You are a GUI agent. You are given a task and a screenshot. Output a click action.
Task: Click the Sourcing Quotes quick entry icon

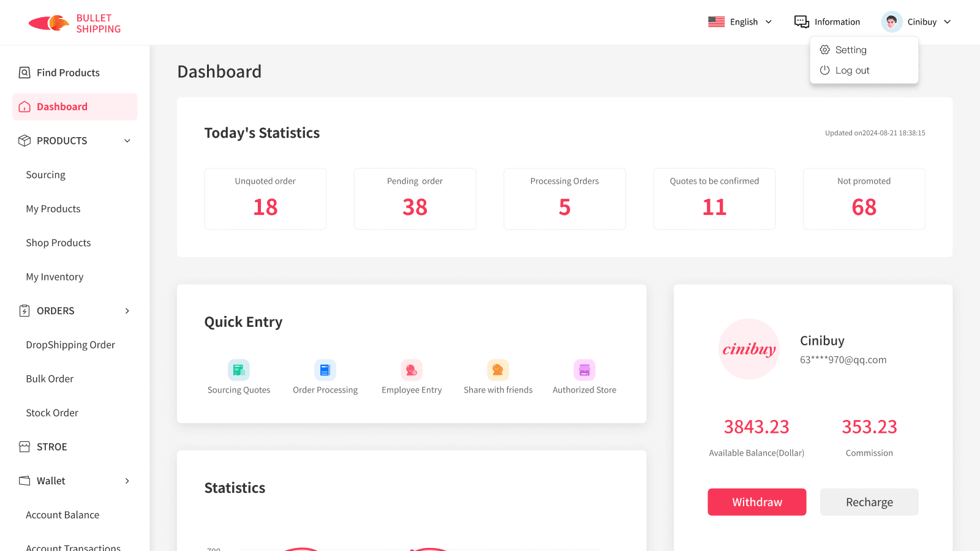point(239,370)
